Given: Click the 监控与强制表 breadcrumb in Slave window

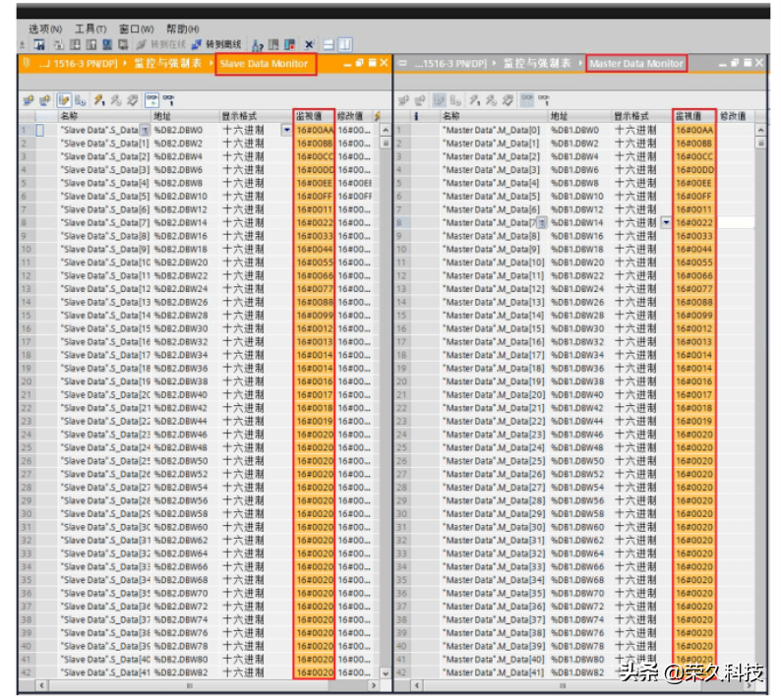Looking at the screenshot, I should click(x=170, y=64).
